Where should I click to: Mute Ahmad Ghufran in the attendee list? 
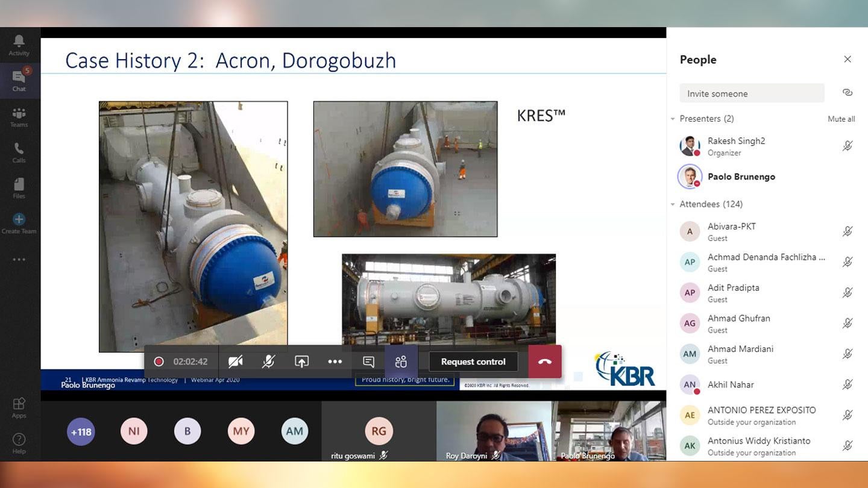pos(848,323)
